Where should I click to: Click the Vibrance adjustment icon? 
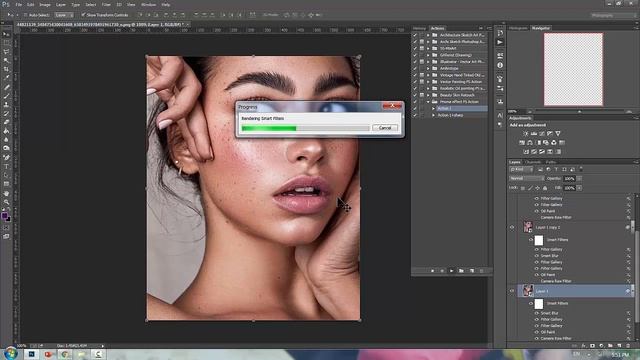[558, 133]
